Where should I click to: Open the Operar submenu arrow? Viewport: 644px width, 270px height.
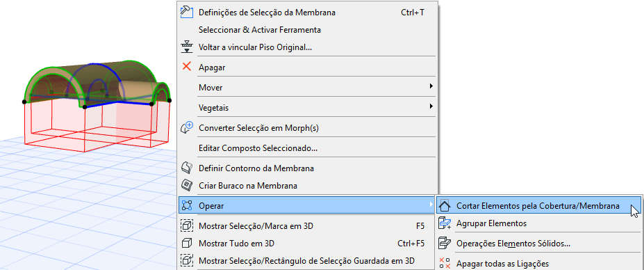[x=431, y=205]
